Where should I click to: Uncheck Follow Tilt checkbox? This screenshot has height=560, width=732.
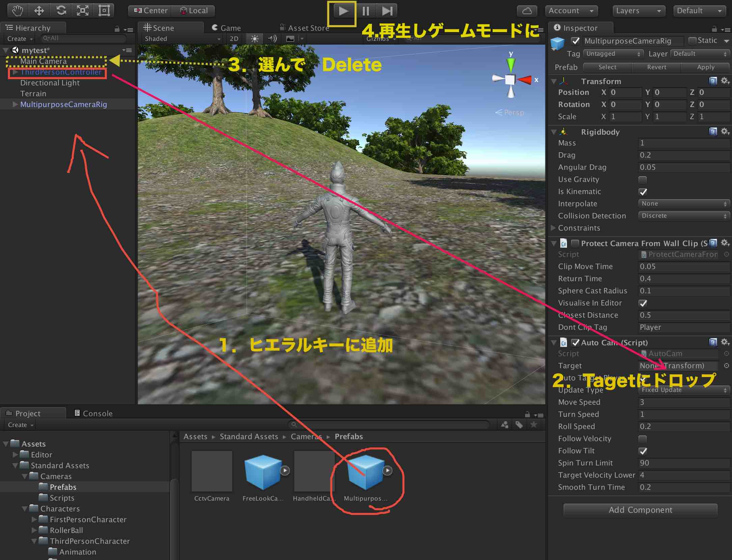643,451
